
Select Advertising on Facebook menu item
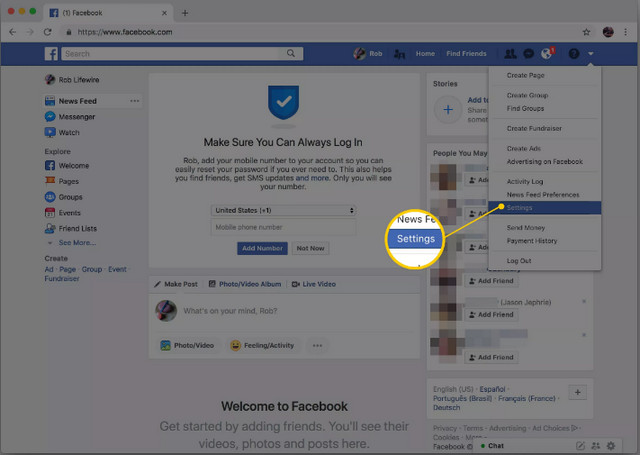(x=544, y=162)
